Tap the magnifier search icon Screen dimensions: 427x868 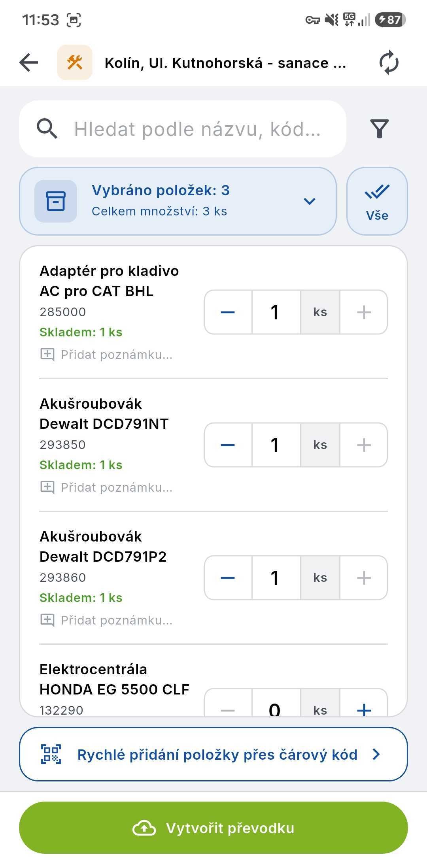coord(47,129)
